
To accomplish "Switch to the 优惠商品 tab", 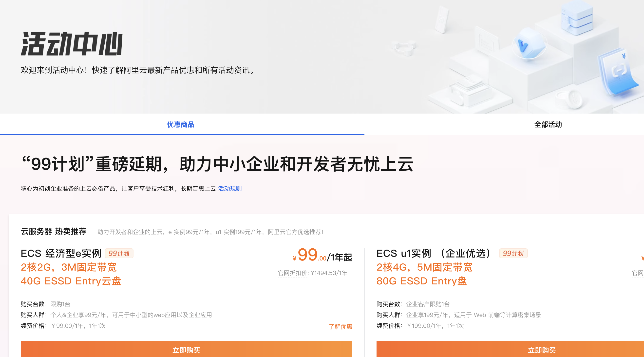I will pos(181,124).
